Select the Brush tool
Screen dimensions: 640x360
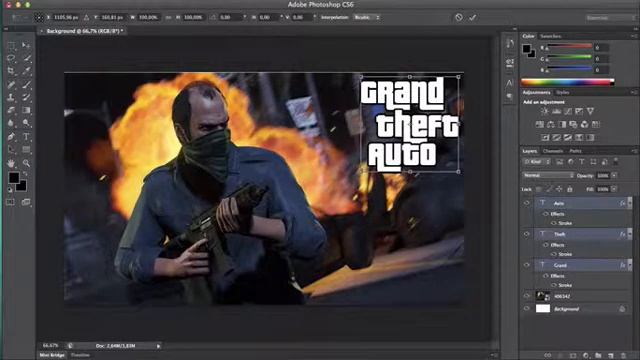coord(26,84)
